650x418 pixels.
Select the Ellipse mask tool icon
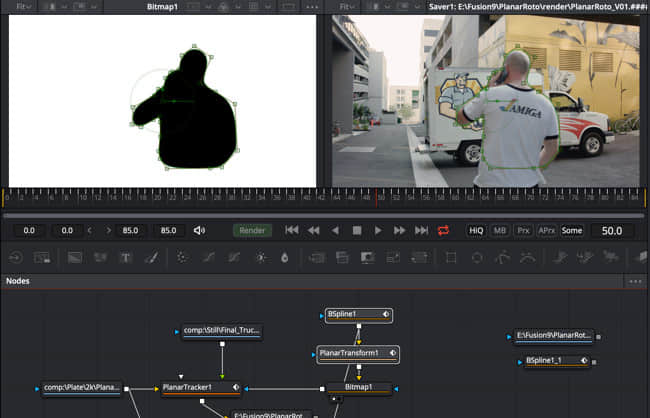(x=477, y=257)
